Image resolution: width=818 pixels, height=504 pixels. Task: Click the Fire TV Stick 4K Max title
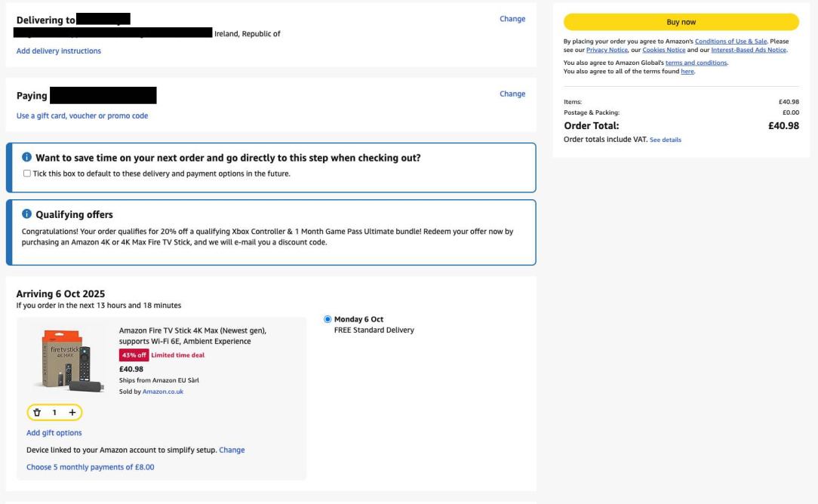coord(192,336)
